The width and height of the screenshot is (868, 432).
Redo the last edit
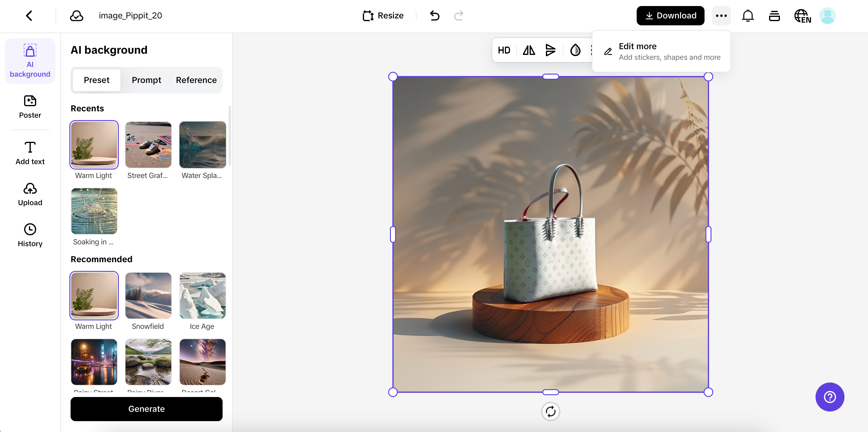pos(459,15)
